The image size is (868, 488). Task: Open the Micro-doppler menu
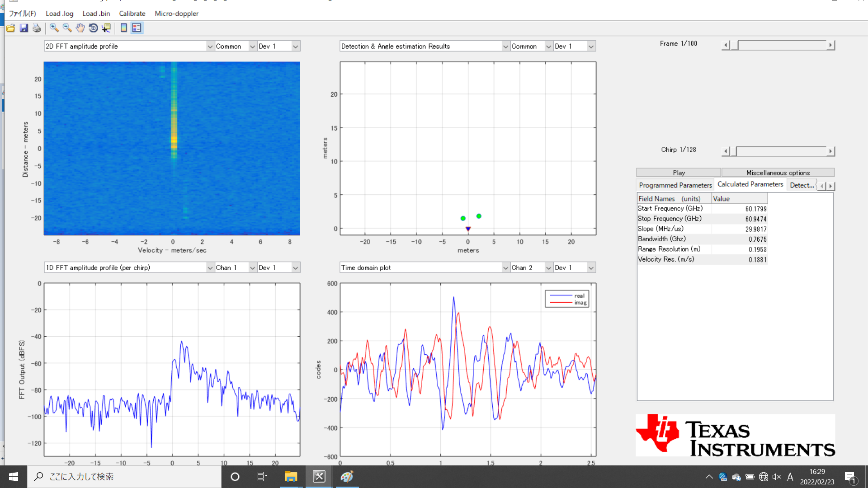tap(176, 14)
